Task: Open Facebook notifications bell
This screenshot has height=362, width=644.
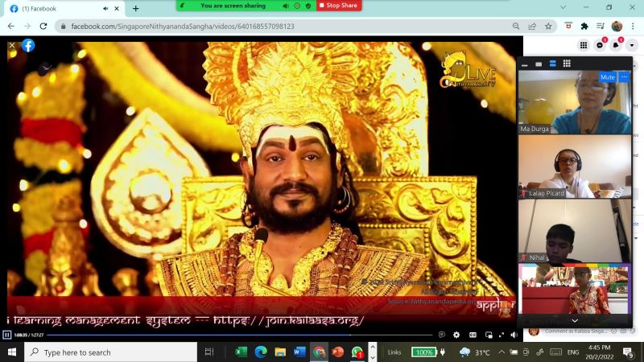Action: click(617, 45)
